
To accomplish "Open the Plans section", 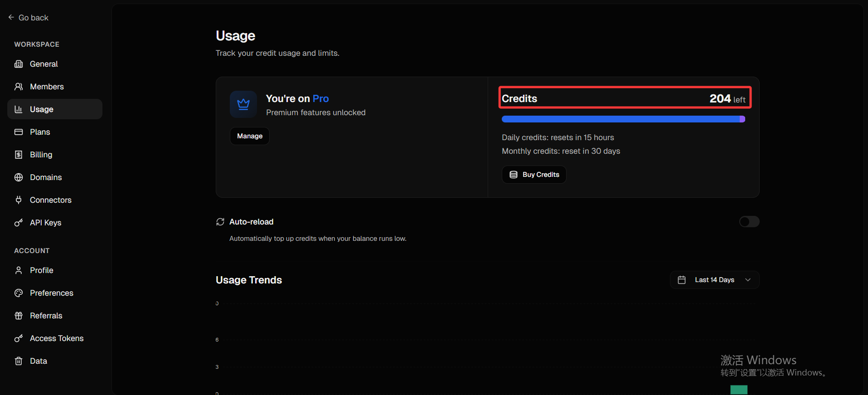I will tap(55, 132).
